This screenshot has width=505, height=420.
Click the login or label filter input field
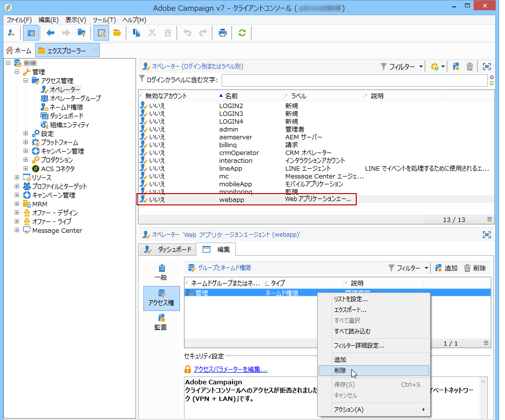(x=354, y=80)
